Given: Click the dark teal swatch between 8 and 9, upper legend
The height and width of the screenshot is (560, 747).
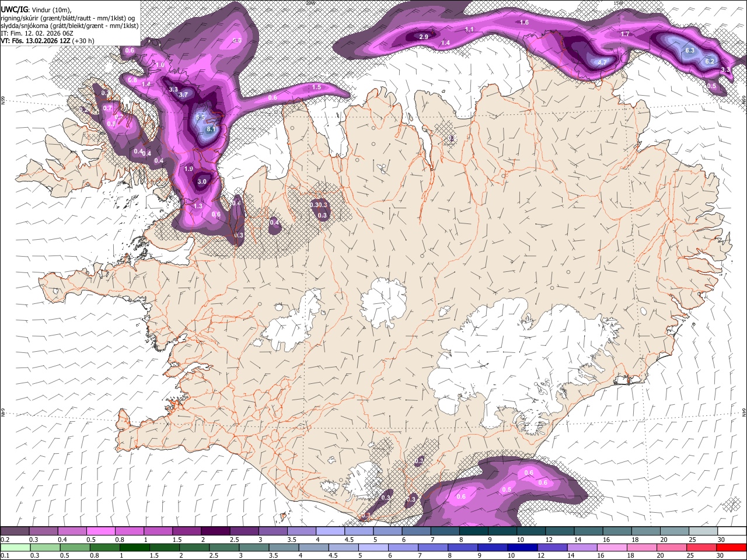Looking at the screenshot, I should (x=474, y=531).
